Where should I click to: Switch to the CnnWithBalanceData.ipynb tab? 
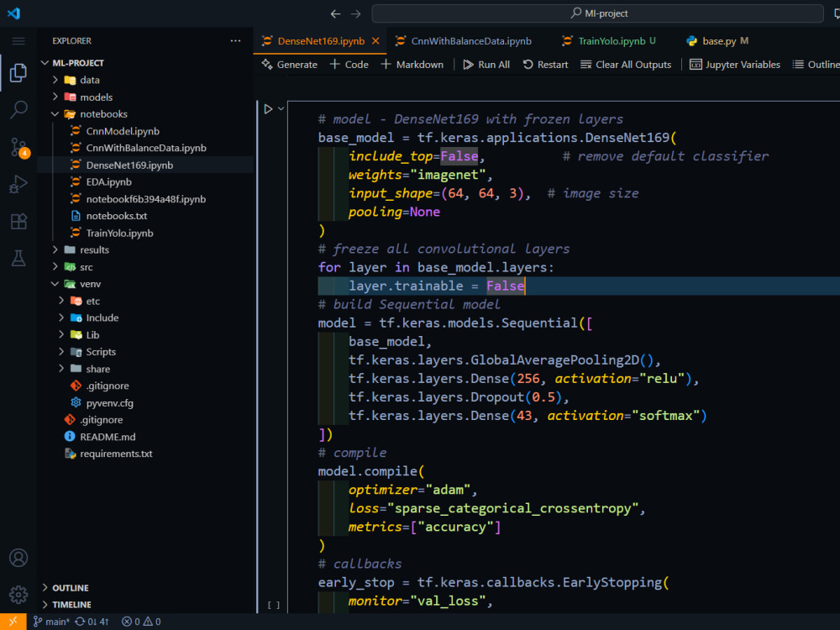[464, 40]
